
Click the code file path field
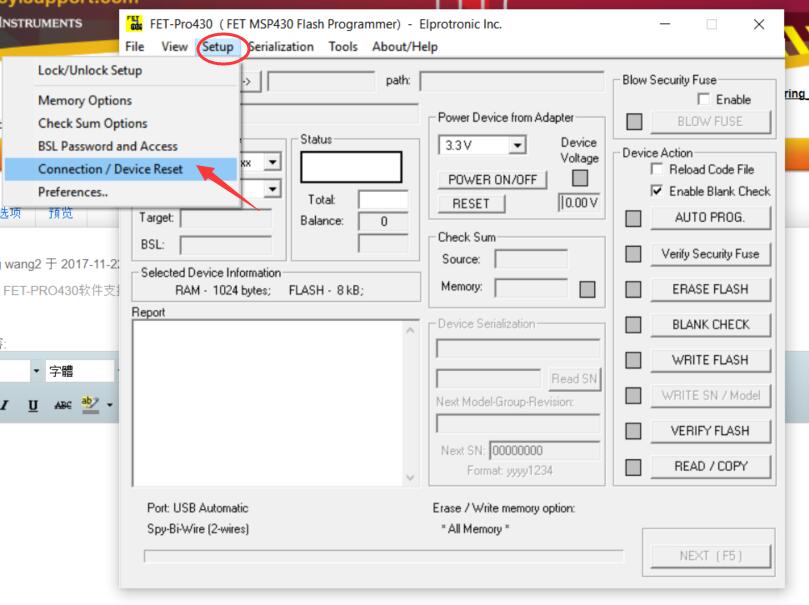click(512, 81)
